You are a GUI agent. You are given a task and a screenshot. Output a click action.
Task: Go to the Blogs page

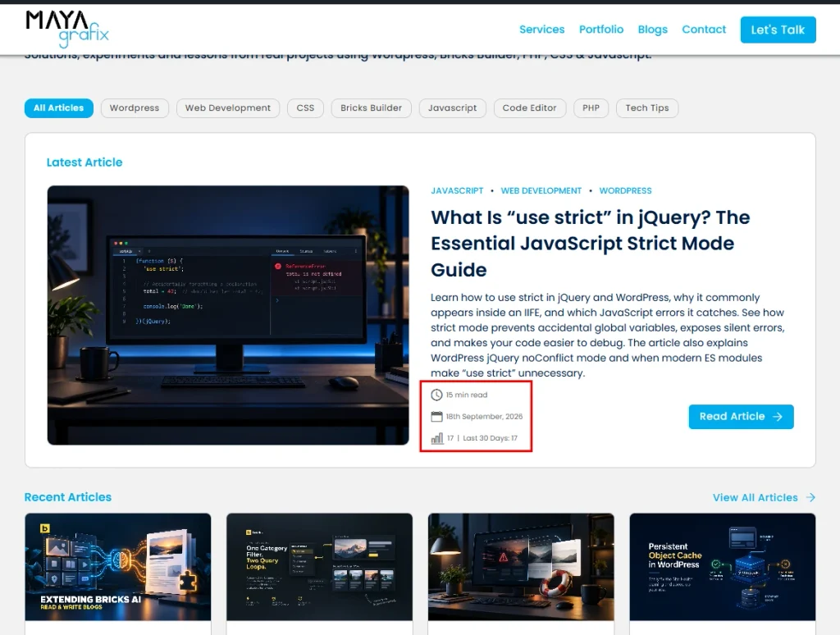(652, 30)
